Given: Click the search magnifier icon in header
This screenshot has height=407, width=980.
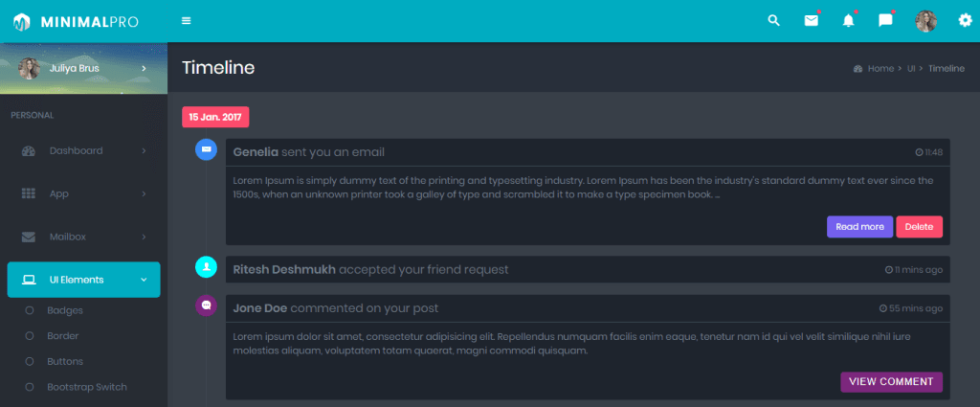Looking at the screenshot, I should click(774, 21).
